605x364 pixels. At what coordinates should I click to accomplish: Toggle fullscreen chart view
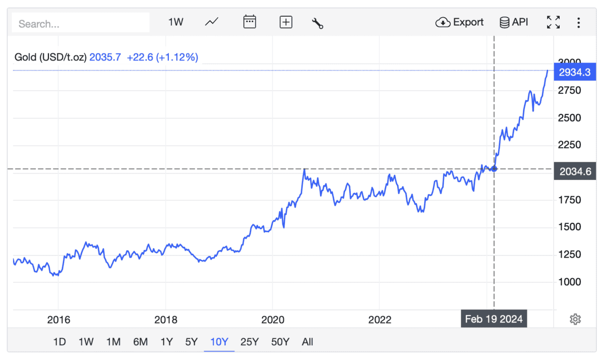coord(553,22)
